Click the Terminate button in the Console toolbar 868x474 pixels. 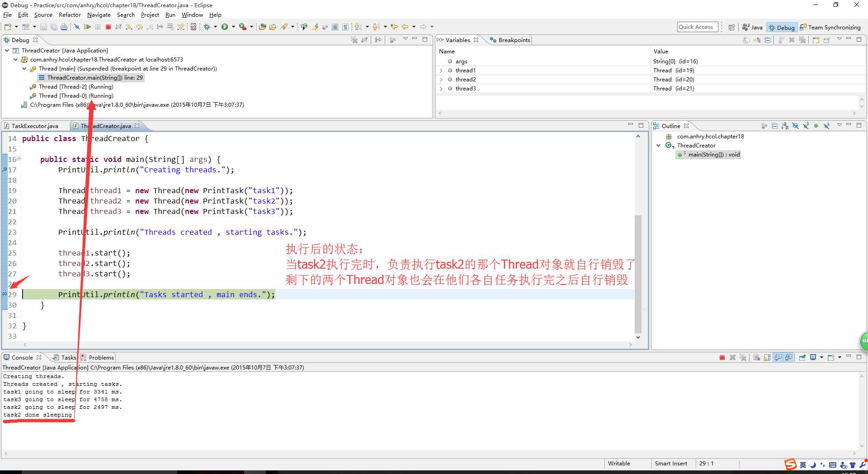click(x=722, y=357)
